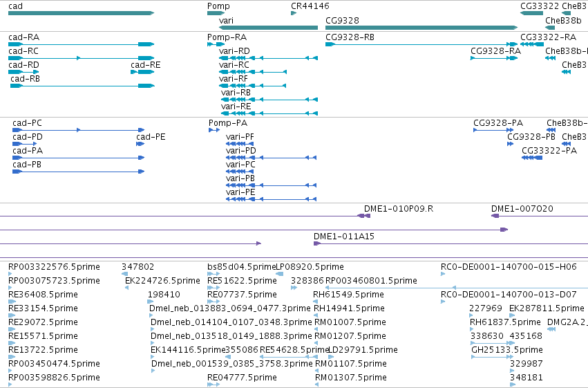Click BAC clone DME1-007O20 label
588x388 pixels.
point(522,209)
